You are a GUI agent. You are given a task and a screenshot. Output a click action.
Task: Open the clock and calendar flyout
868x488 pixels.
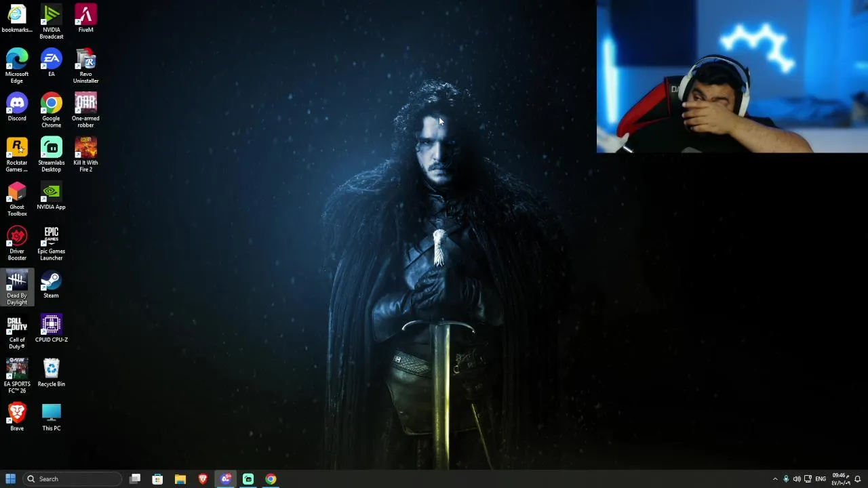[x=840, y=479]
